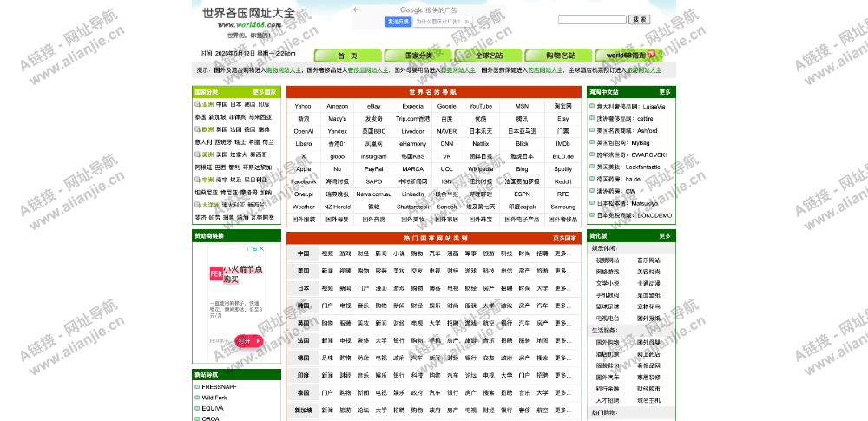868x421 pixels.
Task: Click the 发送反馈 button in the ad
Action: point(398,22)
